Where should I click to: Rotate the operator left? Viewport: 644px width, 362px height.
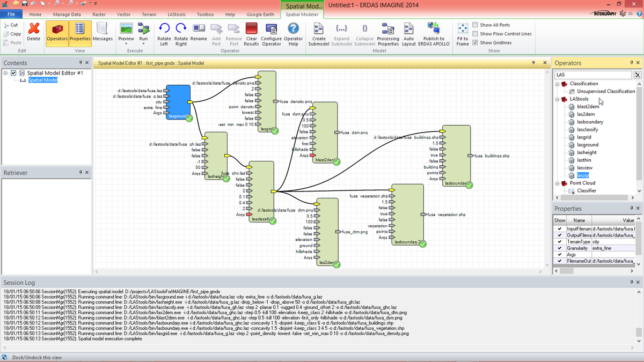click(164, 34)
